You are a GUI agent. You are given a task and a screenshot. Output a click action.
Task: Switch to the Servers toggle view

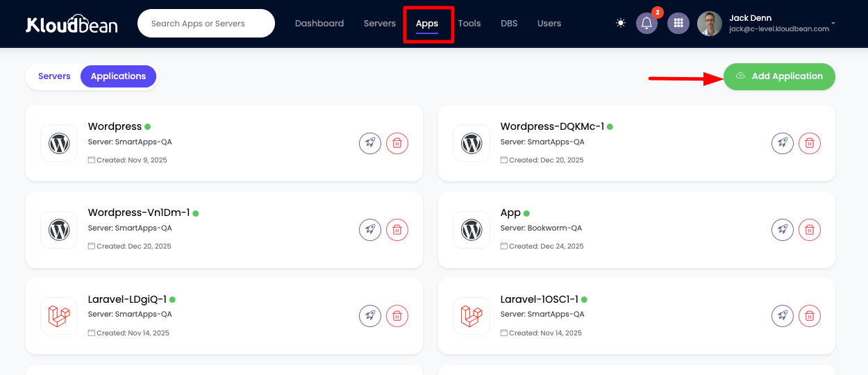54,76
